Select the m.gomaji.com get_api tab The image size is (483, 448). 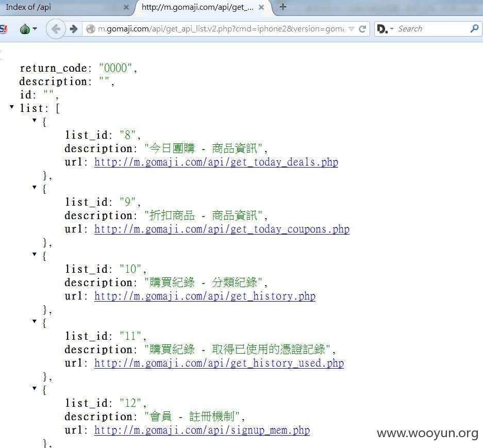coord(198,7)
